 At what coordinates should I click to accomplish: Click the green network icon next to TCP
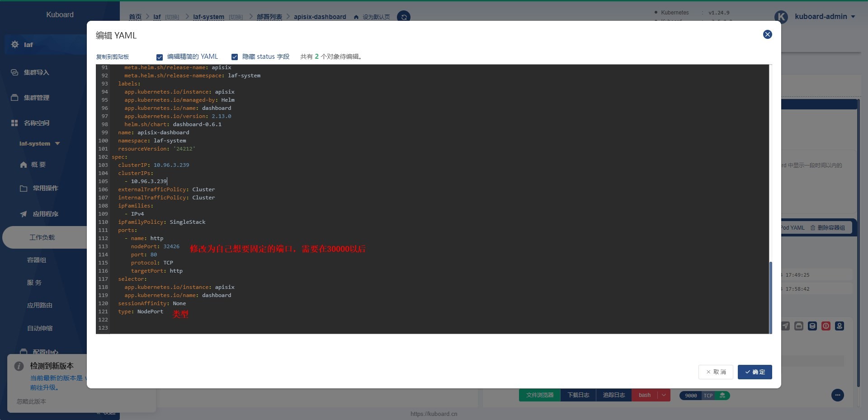(722, 396)
